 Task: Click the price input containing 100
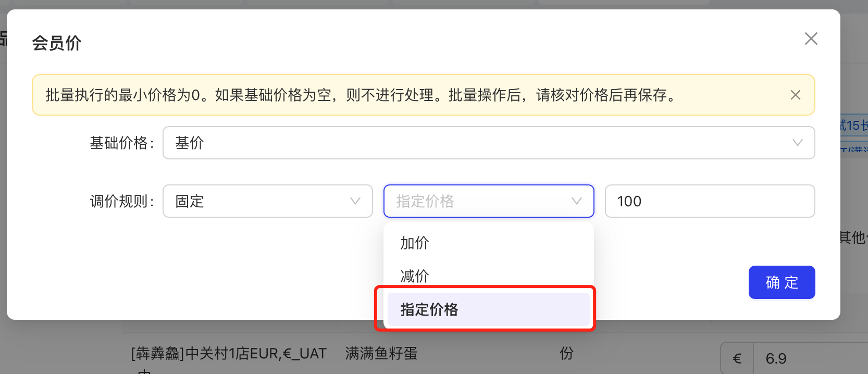710,201
